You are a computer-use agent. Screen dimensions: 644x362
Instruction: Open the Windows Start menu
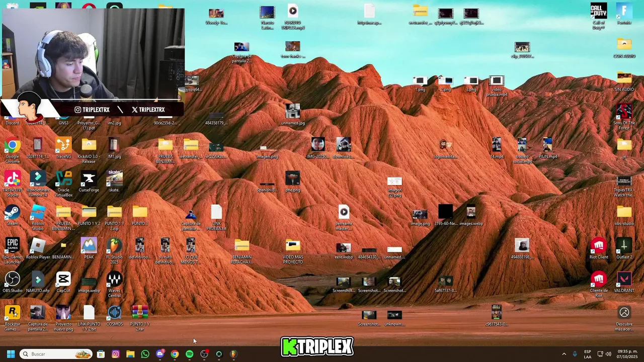11,354
